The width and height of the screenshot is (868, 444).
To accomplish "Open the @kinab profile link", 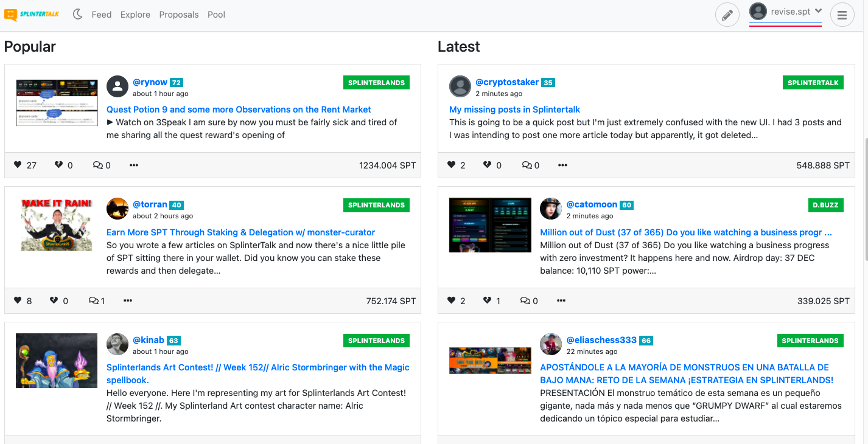I will (x=149, y=340).
